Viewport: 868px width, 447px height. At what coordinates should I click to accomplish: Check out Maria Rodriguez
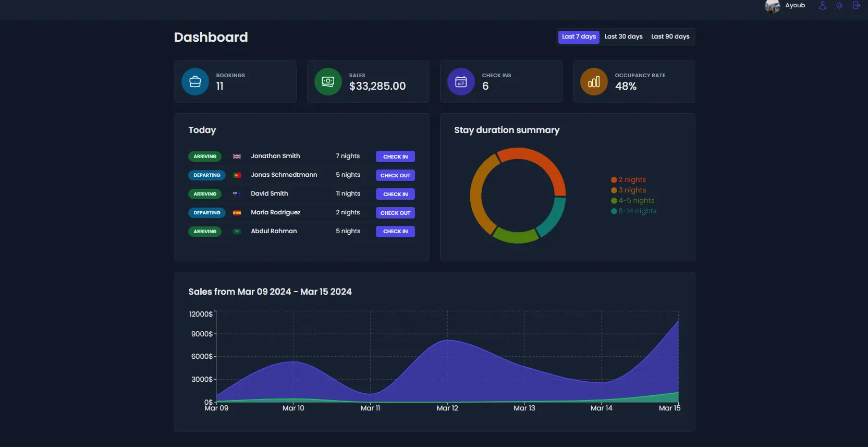tap(395, 213)
